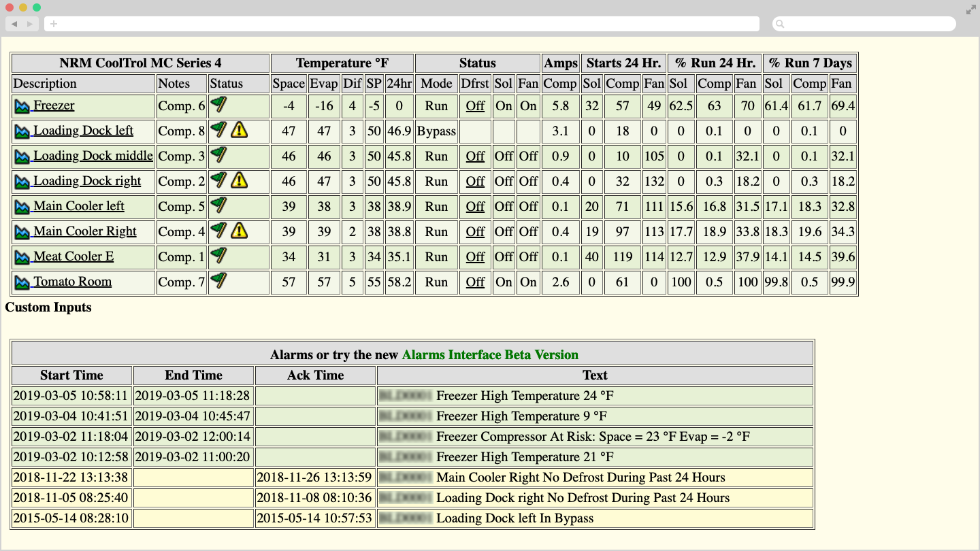Click start time 2019-03-05 10:58:11

click(71, 396)
